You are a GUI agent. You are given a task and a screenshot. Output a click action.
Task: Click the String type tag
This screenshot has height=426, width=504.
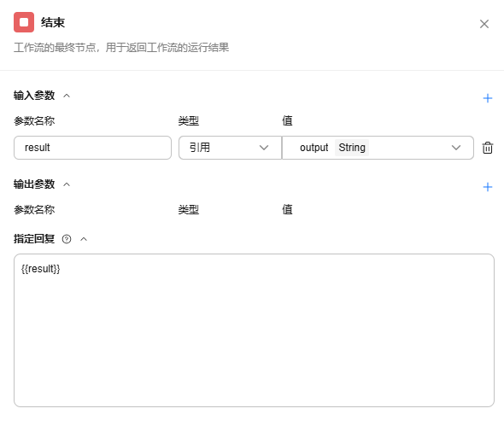(352, 148)
